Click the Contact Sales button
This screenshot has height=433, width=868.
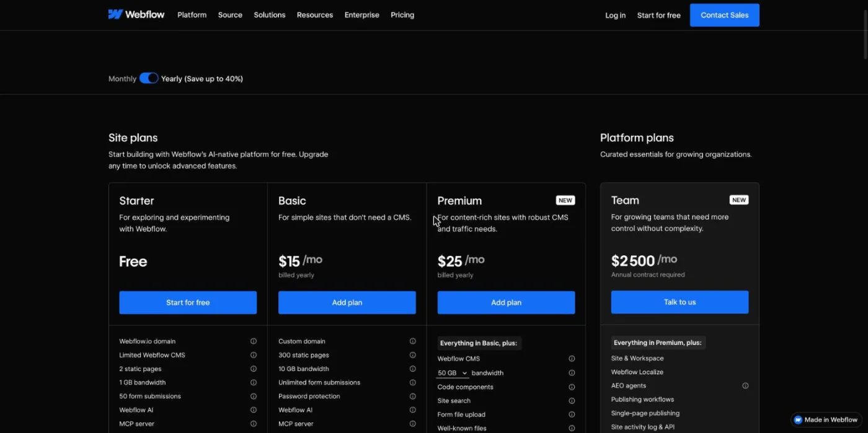[725, 15]
